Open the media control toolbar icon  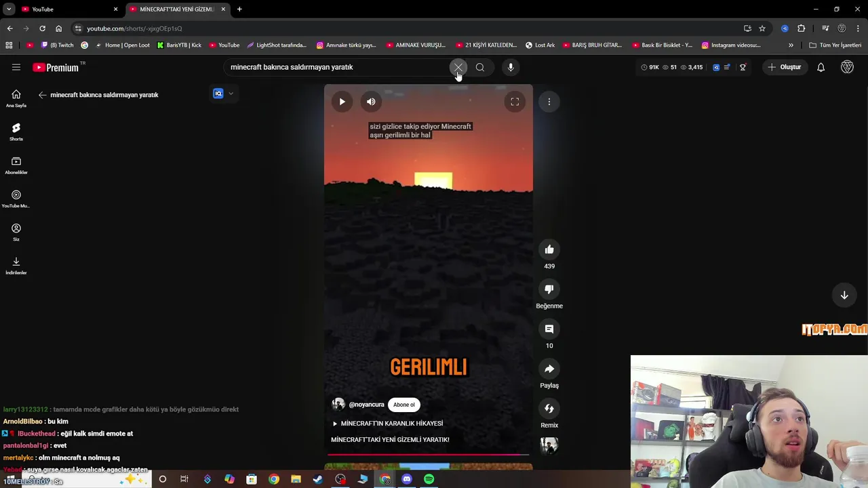825,28
